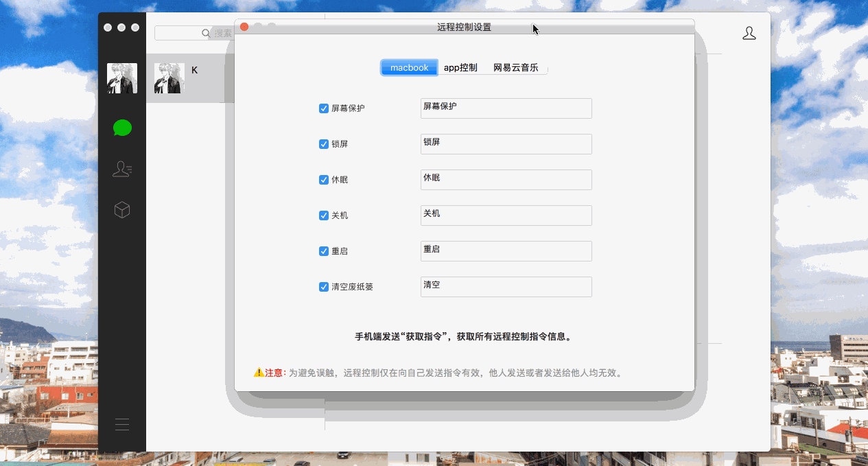Uncheck the 锁屏 checkbox
Image resolution: width=868 pixels, height=466 pixels.
(x=324, y=144)
